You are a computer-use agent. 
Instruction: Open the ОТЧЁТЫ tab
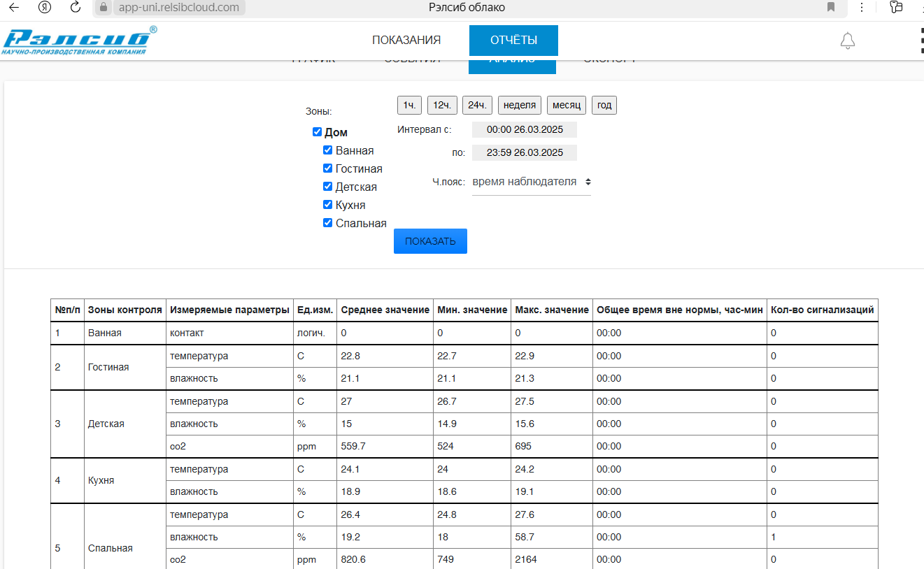(513, 41)
